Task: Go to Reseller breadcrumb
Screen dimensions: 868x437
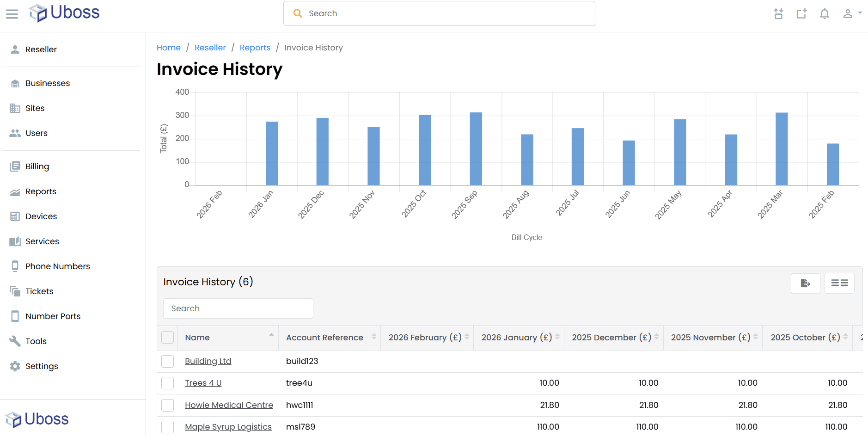Action: coord(210,48)
